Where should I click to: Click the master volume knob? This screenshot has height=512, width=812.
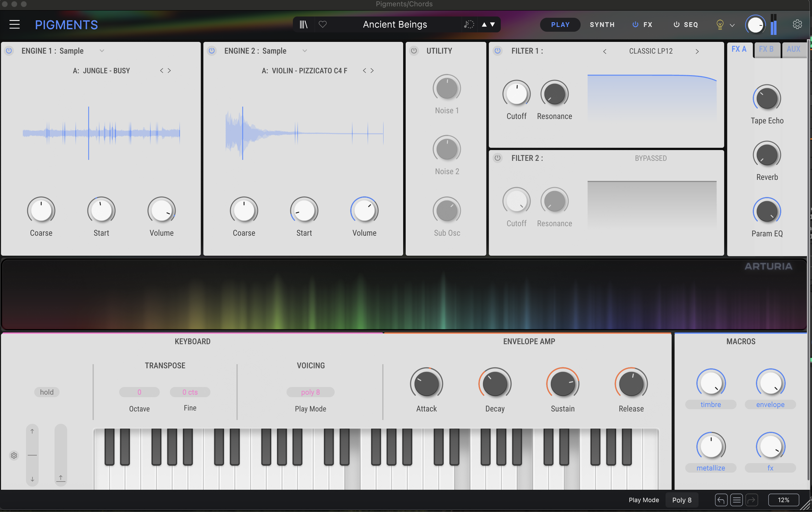pyautogui.click(x=755, y=25)
